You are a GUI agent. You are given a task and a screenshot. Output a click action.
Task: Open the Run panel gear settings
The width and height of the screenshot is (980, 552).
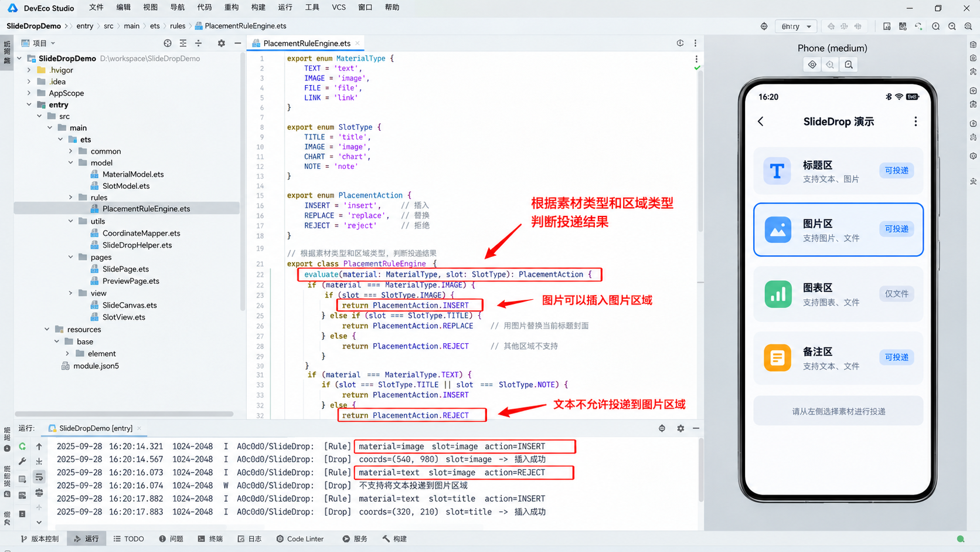point(680,429)
